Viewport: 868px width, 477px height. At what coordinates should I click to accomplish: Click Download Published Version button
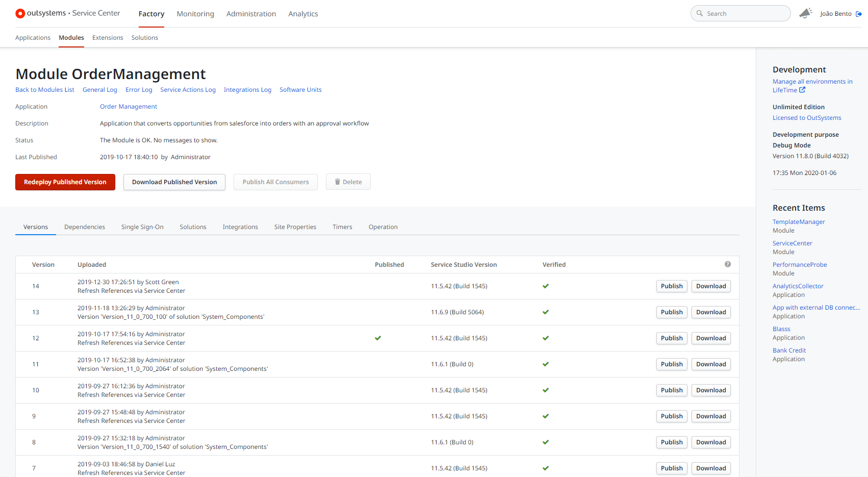(174, 182)
